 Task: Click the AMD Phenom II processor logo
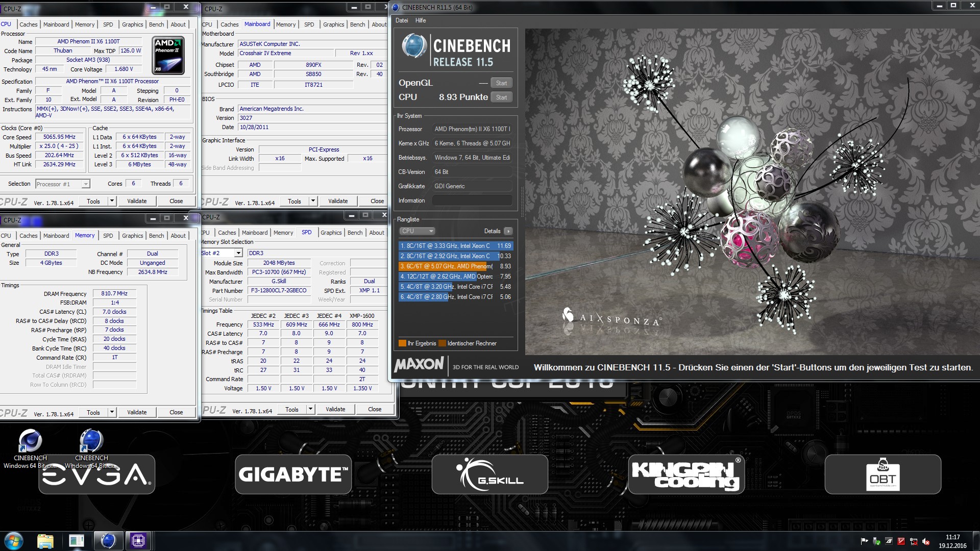click(x=168, y=56)
